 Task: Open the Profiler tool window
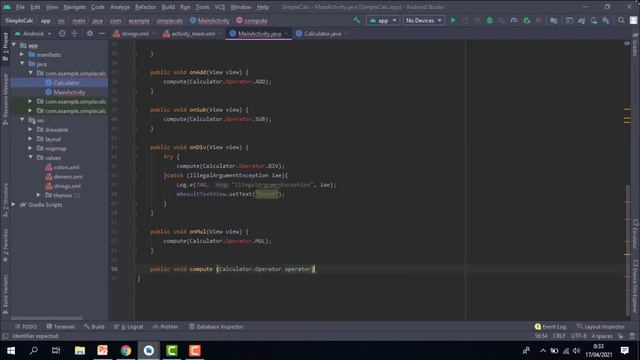click(x=165, y=327)
